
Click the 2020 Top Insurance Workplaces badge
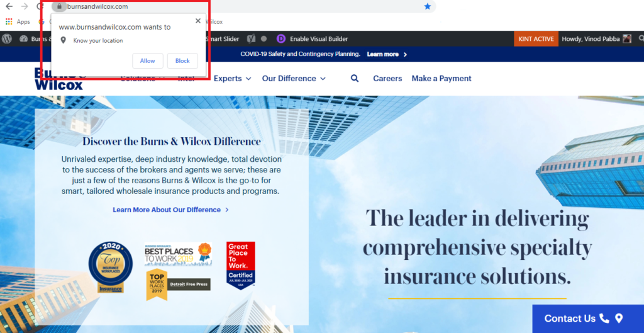(x=111, y=268)
